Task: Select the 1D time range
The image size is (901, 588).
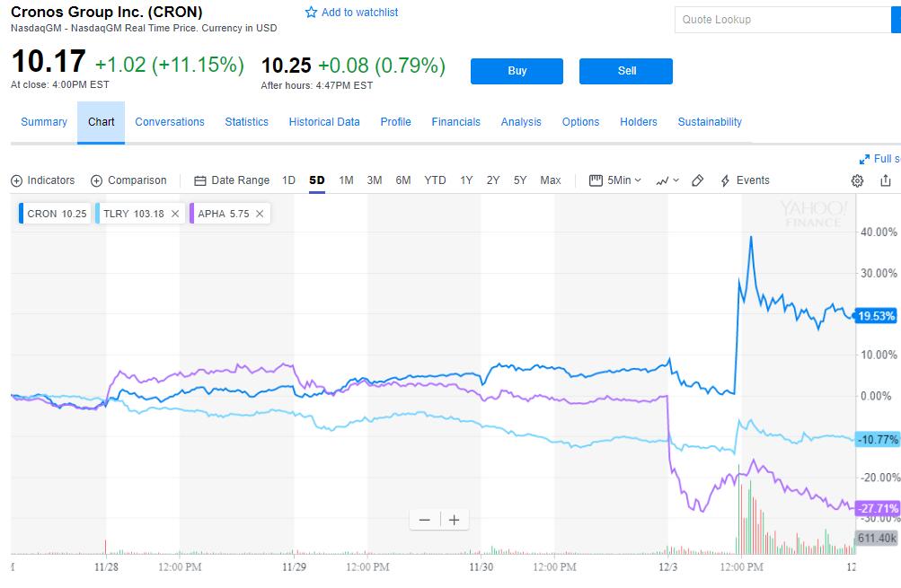Action: 288,180
